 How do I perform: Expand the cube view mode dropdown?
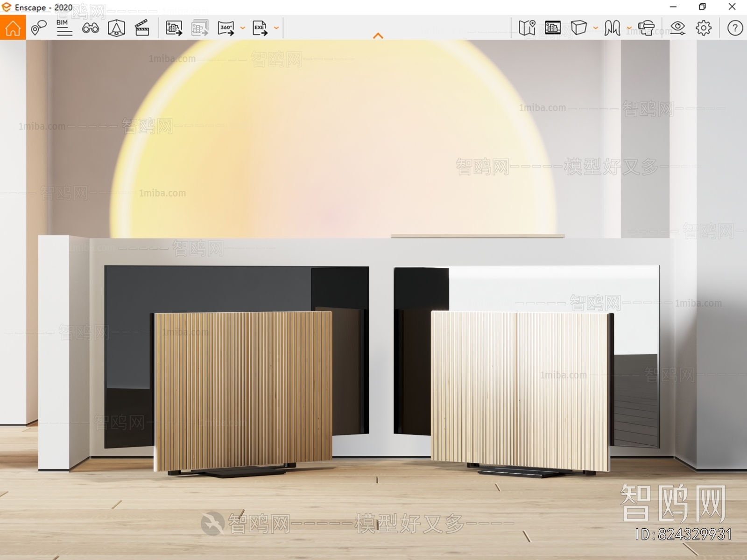(x=595, y=28)
